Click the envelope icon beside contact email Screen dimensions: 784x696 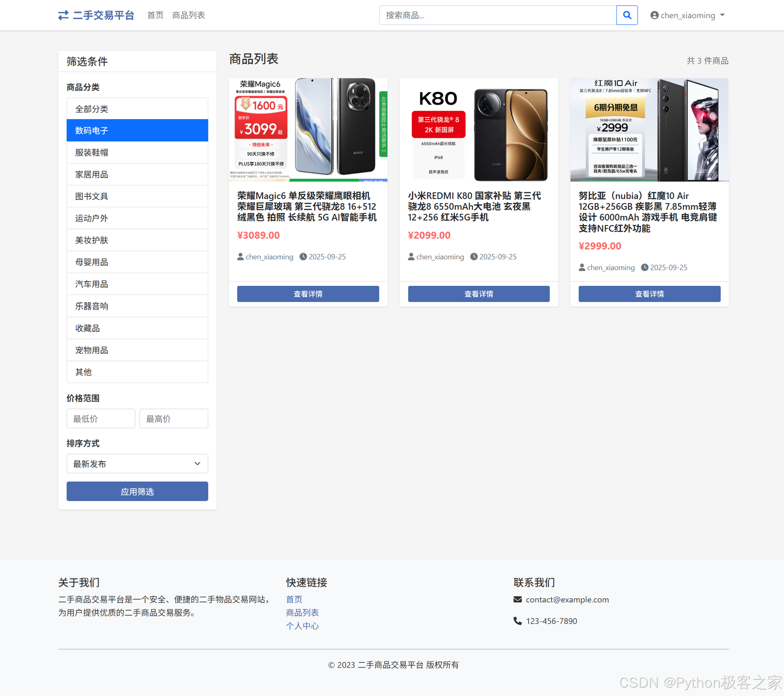pyautogui.click(x=517, y=599)
